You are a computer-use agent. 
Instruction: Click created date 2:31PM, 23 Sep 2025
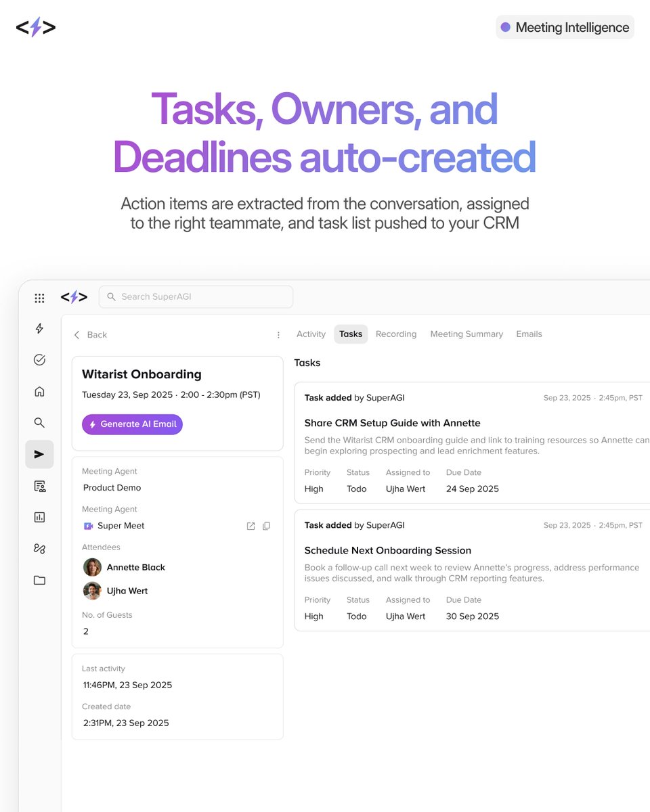pos(126,723)
